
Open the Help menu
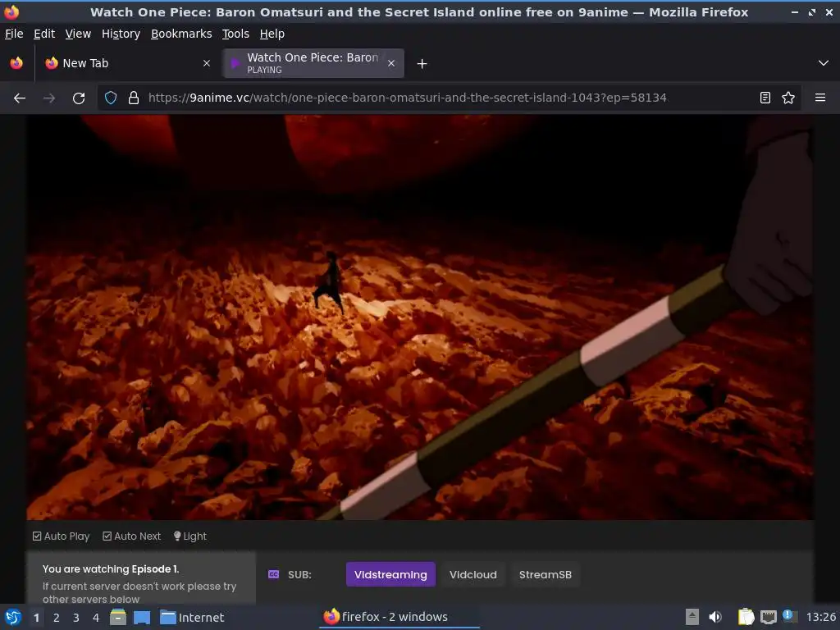pos(272,34)
